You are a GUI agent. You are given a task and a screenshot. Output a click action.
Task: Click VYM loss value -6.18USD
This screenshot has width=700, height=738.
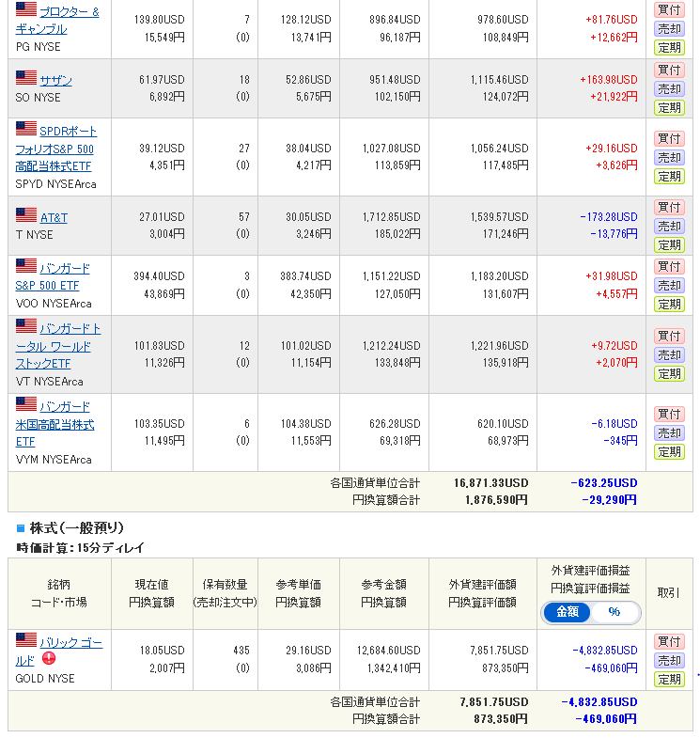[x=614, y=424]
